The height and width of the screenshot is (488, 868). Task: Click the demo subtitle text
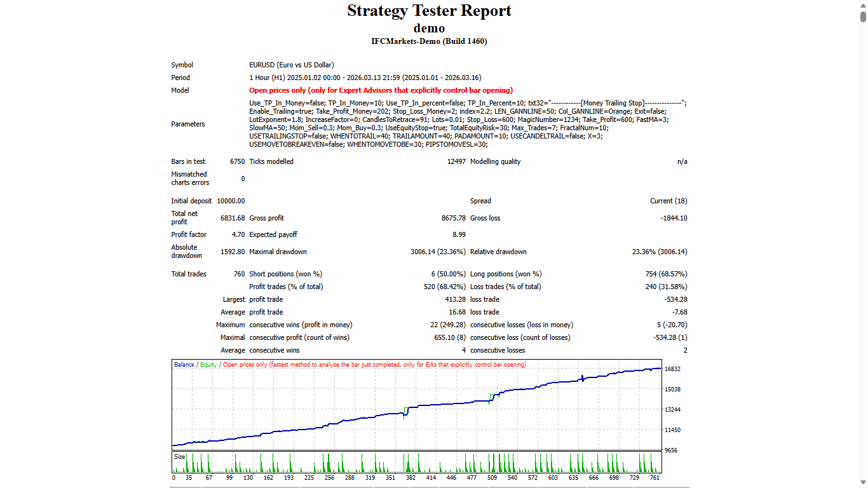429,28
